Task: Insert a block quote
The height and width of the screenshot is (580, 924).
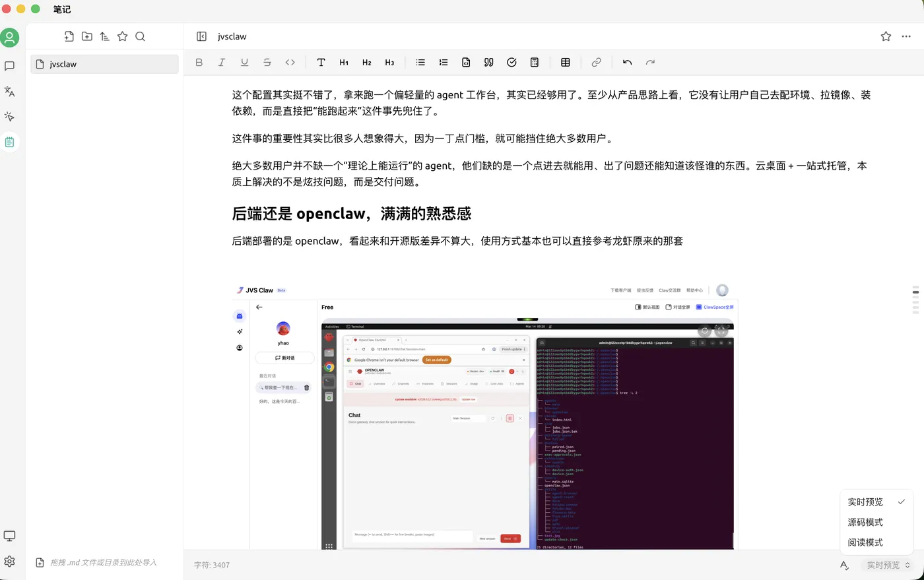Action: point(488,62)
